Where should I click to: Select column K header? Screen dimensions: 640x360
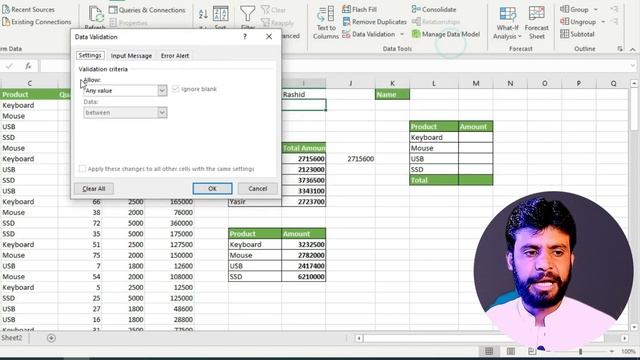[x=392, y=83]
